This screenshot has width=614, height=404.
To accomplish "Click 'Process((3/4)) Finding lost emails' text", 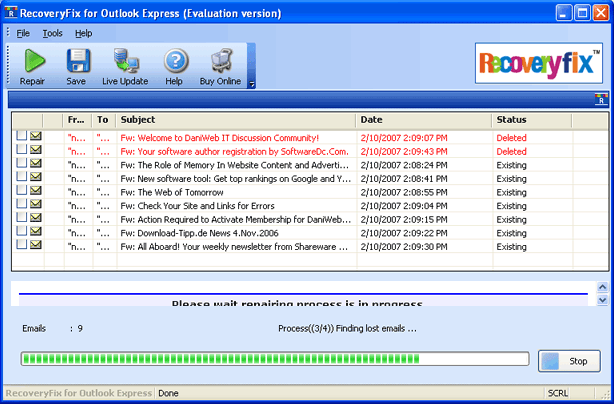I will click(347, 329).
